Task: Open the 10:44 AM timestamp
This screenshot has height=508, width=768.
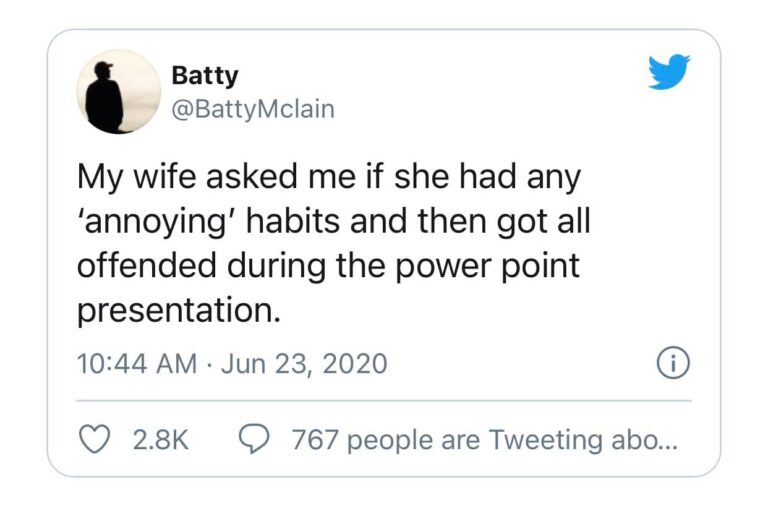Action: [136, 362]
